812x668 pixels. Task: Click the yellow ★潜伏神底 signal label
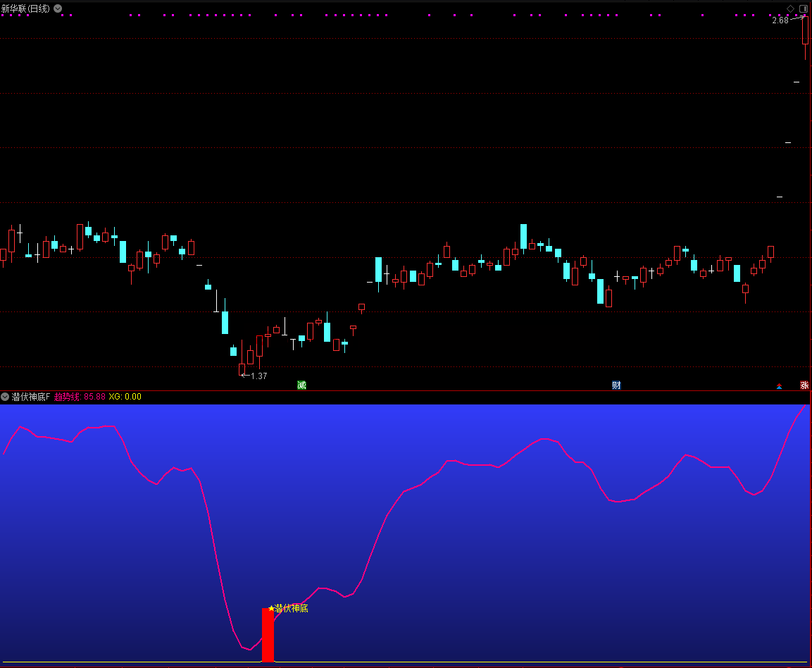289,608
